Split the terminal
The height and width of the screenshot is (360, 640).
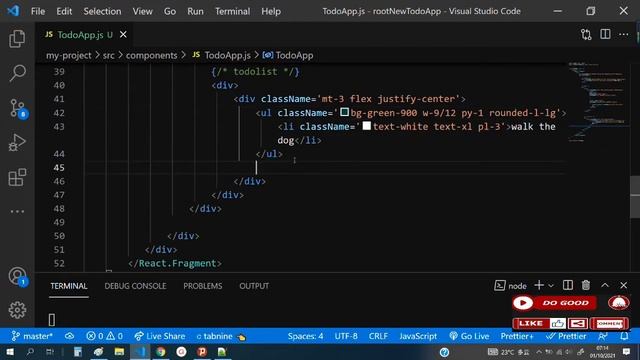(568, 285)
